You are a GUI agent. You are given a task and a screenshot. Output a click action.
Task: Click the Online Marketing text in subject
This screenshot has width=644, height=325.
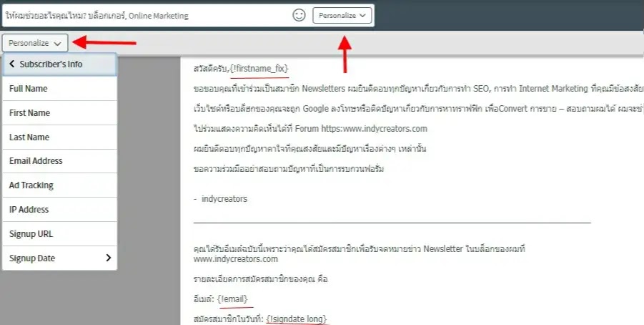[x=159, y=16]
